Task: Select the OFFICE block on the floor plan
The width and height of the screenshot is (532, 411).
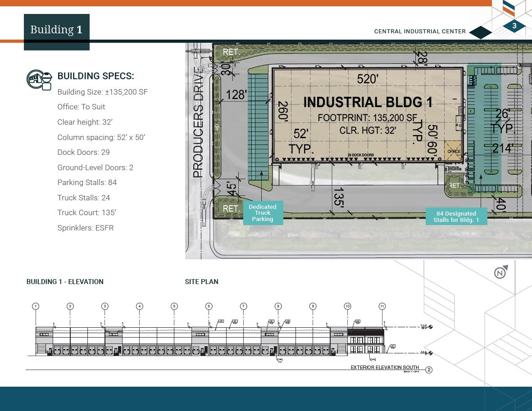Action: (x=452, y=151)
